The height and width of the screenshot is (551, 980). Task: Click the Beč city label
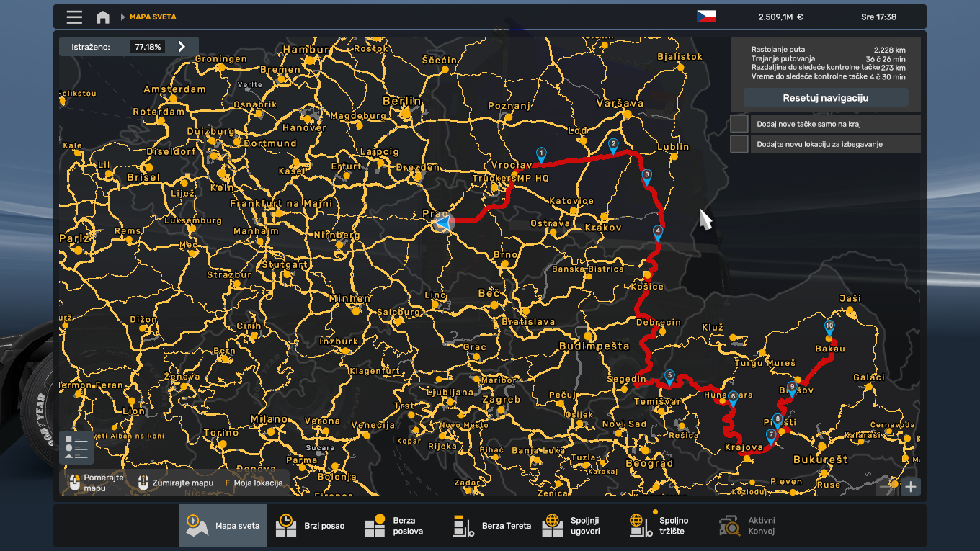click(489, 293)
